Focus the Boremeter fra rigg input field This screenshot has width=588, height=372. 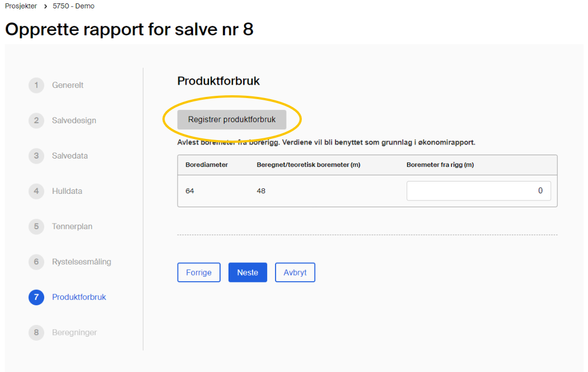tap(478, 190)
